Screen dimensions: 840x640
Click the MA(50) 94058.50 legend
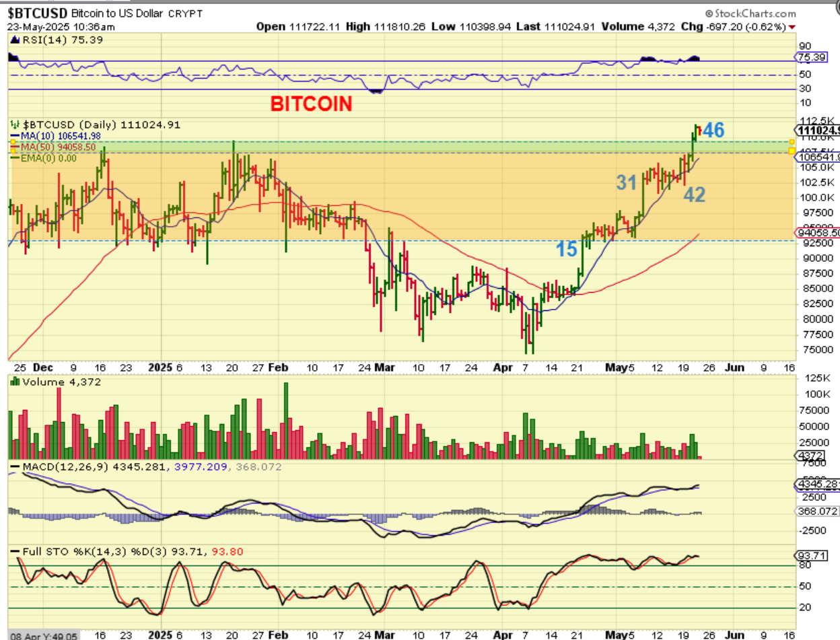coord(59,147)
